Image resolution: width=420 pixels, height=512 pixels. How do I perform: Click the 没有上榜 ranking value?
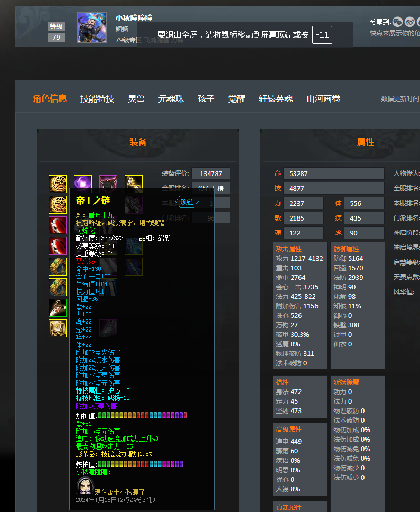(x=211, y=188)
